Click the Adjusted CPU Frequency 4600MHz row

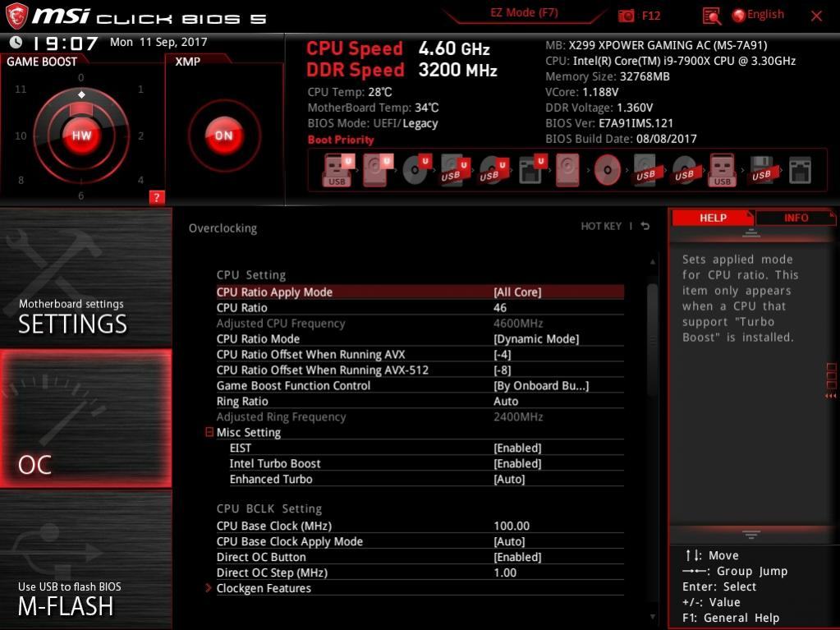[x=420, y=324]
